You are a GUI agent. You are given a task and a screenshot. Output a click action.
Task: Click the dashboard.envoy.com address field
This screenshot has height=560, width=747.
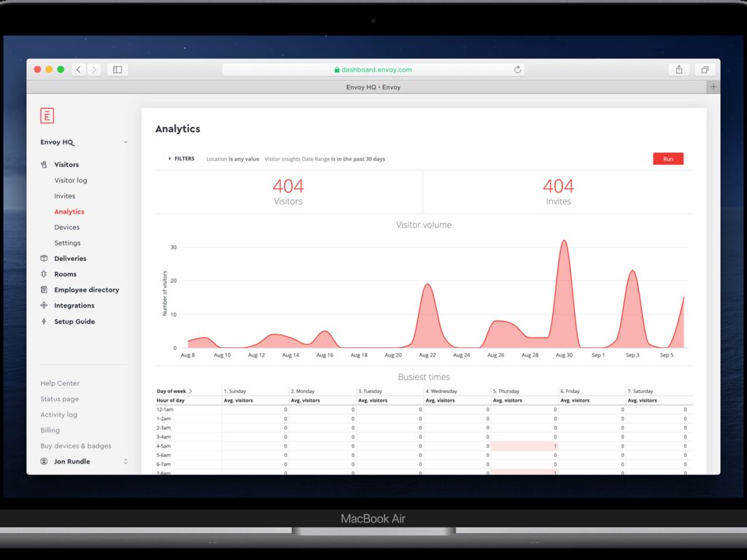[x=373, y=69]
